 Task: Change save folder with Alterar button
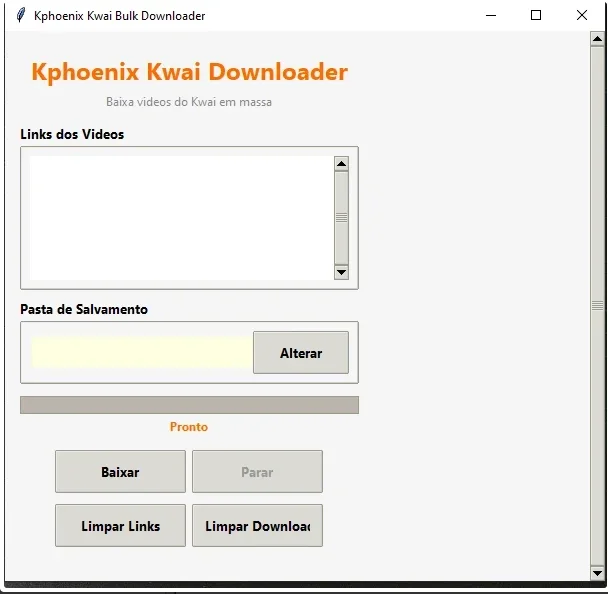301,352
